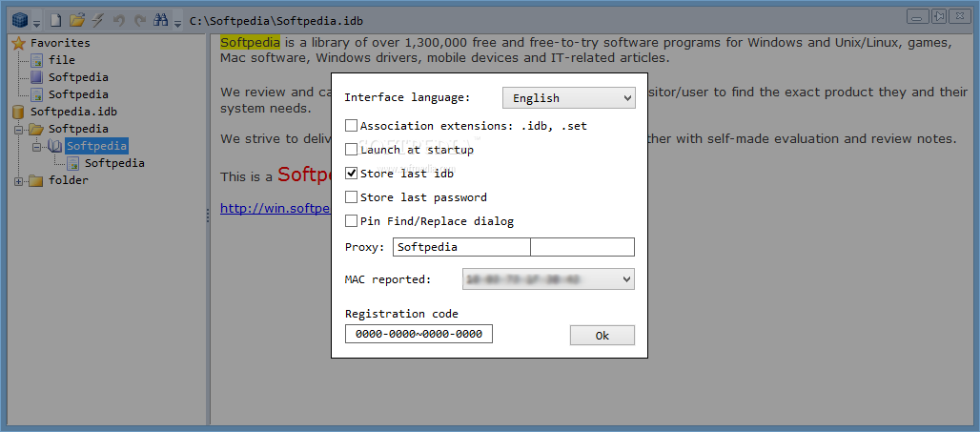Click the large red 'Softp' text in the note
The width and height of the screenshot is (980, 432).
tap(304, 175)
